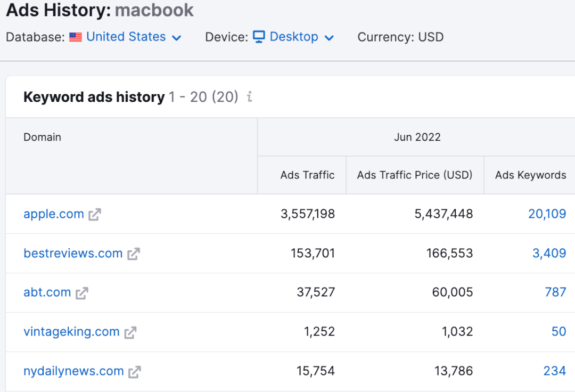Open vintageking.com using its external link icon
The width and height of the screenshot is (575, 392).
coord(129,332)
